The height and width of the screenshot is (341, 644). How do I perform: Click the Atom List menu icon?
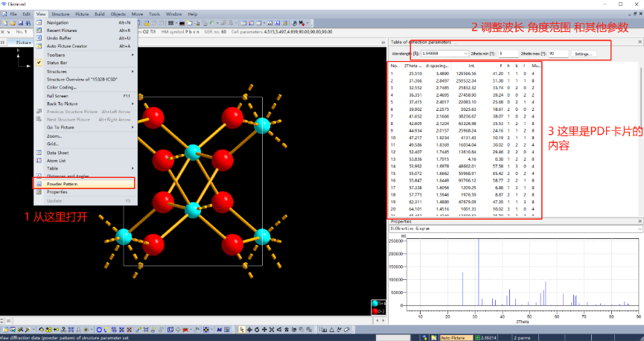[39, 160]
